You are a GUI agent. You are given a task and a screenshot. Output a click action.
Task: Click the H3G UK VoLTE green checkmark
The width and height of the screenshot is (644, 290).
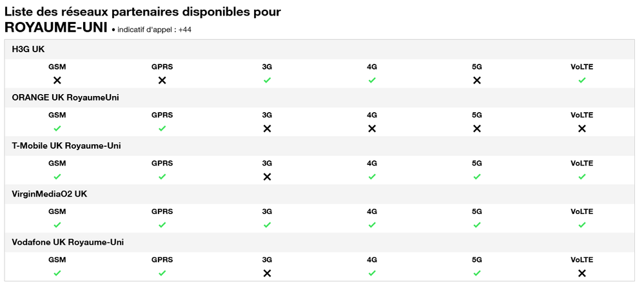pos(582,81)
